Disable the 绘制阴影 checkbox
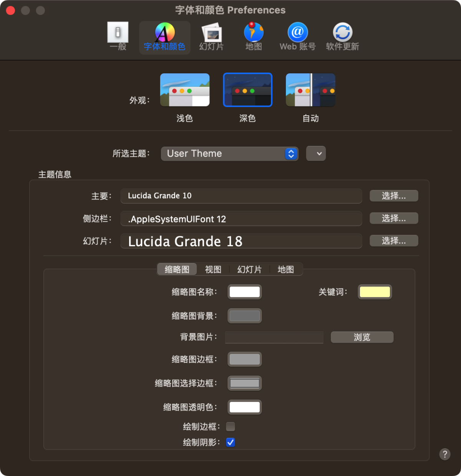 [230, 442]
